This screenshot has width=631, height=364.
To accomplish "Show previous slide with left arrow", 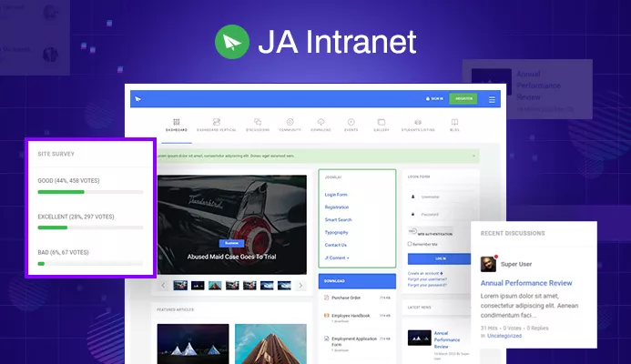I will point(163,286).
